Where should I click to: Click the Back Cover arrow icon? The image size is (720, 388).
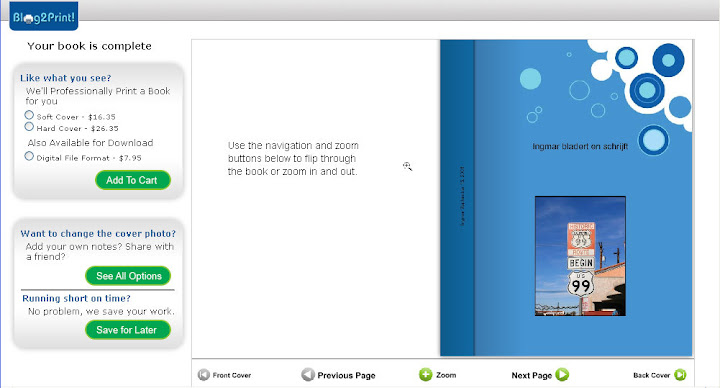(680, 375)
